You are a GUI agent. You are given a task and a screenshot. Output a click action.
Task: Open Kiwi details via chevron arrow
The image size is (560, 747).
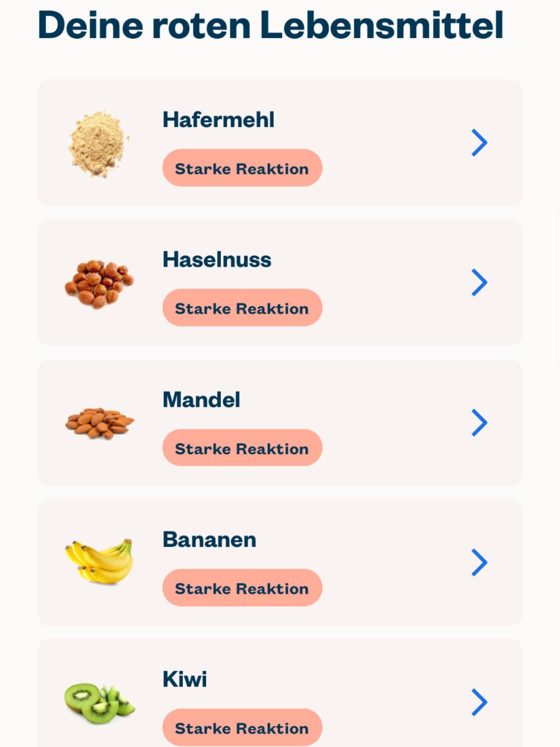(x=479, y=702)
